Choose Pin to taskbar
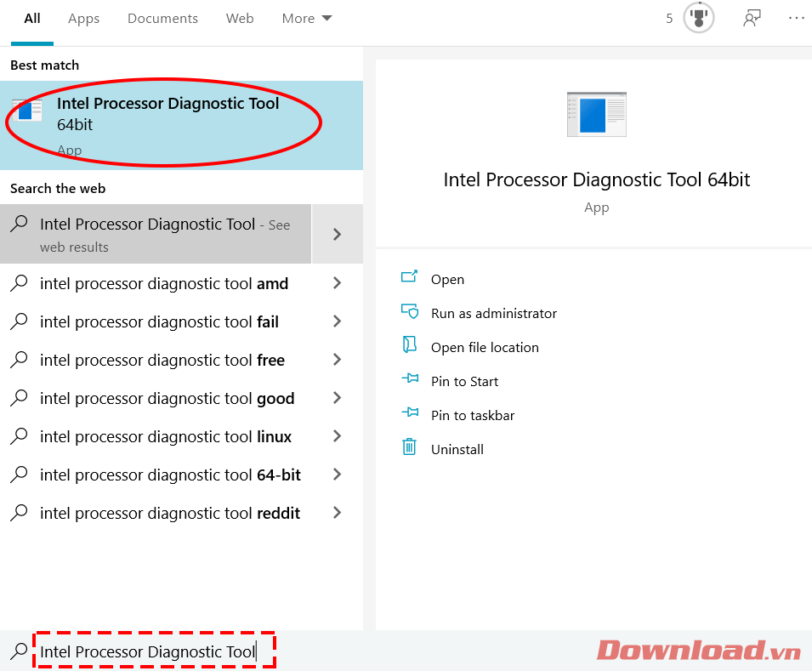812x671 pixels. click(x=472, y=415)
